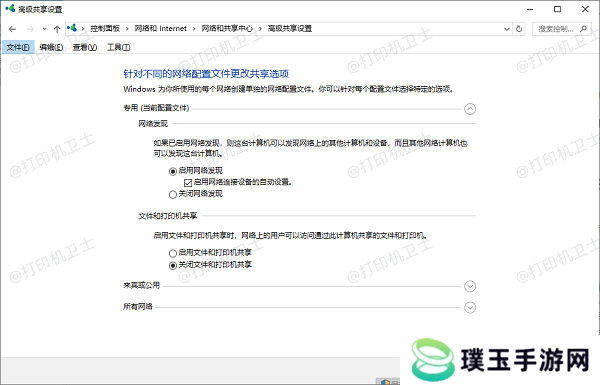Go up one level with up arrow
Viewport: 600px width, 385px height.
coord(57,29)
